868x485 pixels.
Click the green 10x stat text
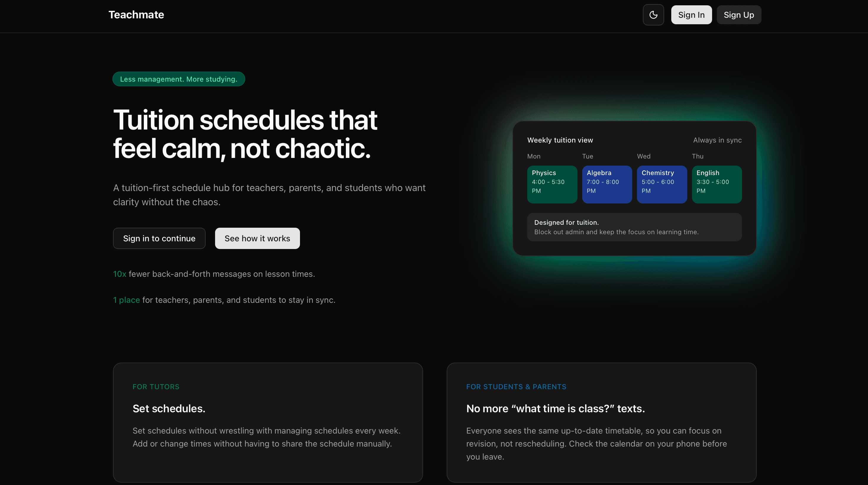tap(120, 274)
